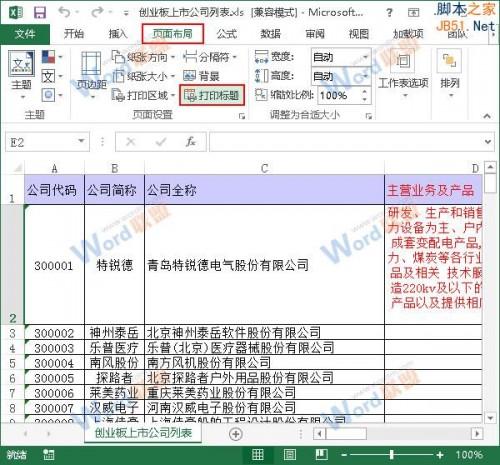The image size is (500, 465).
Task: Click cell 青岛特锐德电气股份有限公司
Action: click(x=264, y=265)
